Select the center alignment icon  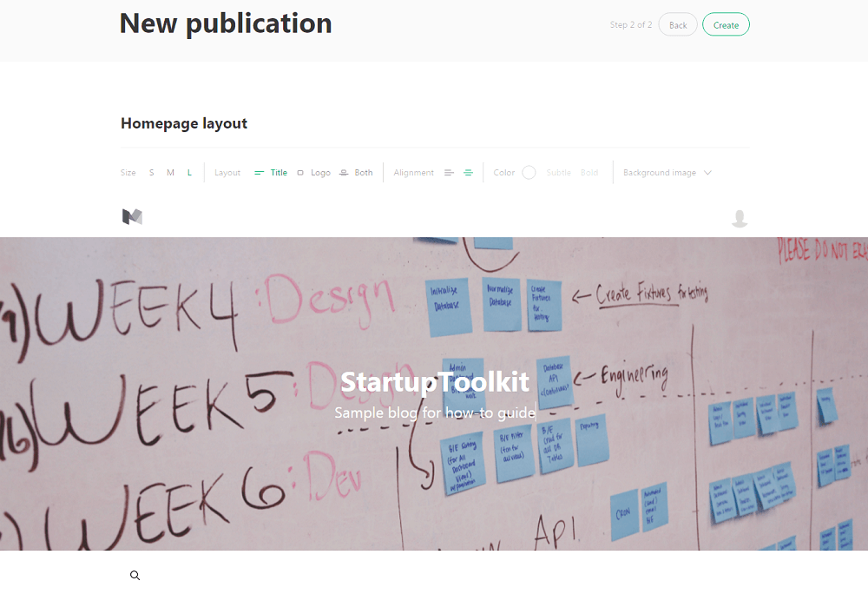[469, 173]
